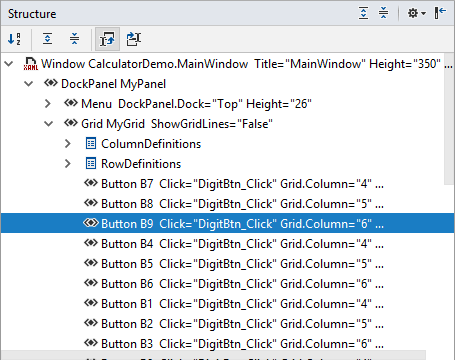The height and width of the screenshot is (360, 455).
Task: Select Menu DockPanel.Dock="Top" tree row
Action: 227,104
